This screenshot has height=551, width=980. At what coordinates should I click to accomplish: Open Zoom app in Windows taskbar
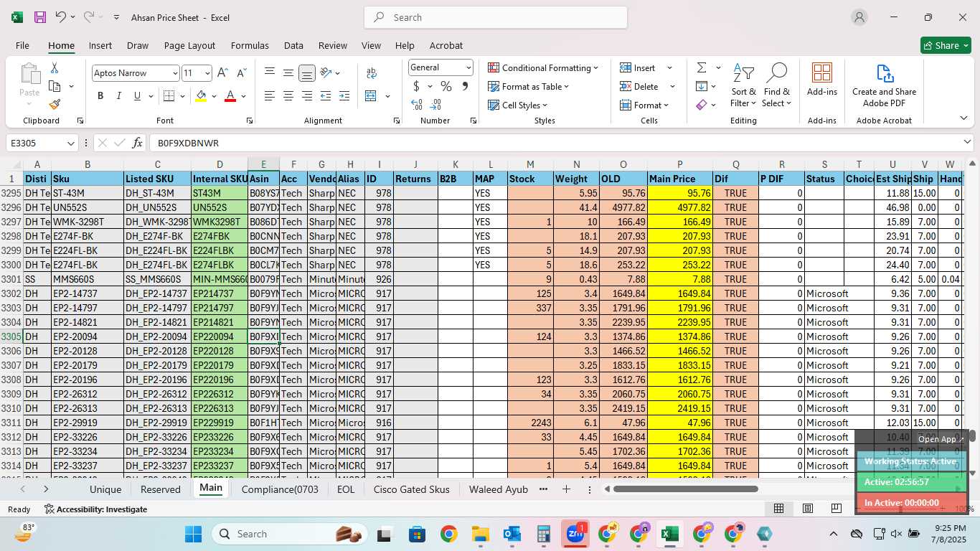pyautogui.click(x=575, y=534)
